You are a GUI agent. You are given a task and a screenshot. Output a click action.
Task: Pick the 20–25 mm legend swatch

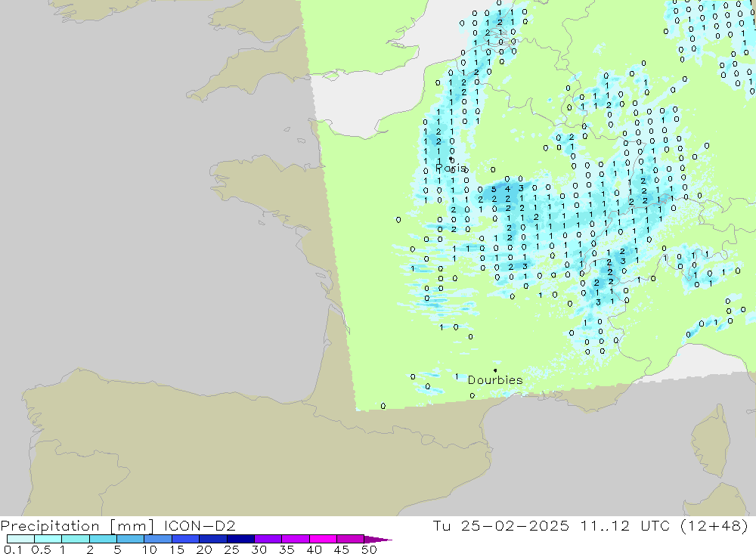[213, 539]
